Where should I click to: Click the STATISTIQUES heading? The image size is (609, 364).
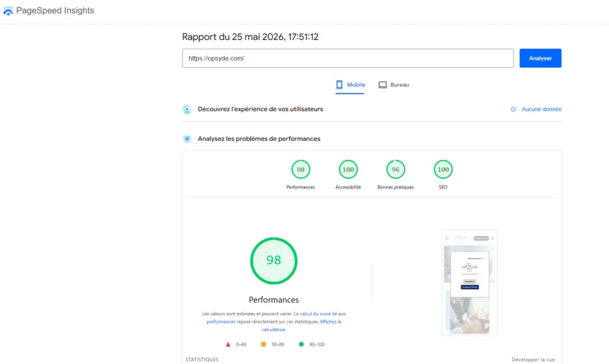(x=202, y=359)
